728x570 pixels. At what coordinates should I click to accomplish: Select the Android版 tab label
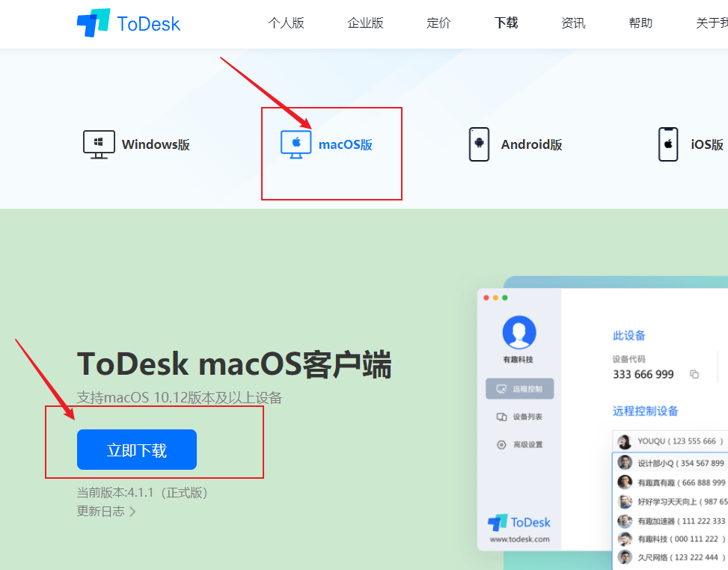pos(532,144)
